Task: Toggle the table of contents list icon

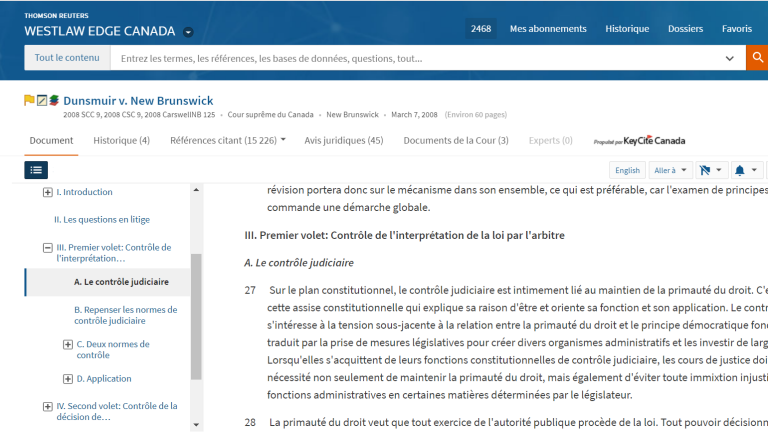Action: coord(36,170)
